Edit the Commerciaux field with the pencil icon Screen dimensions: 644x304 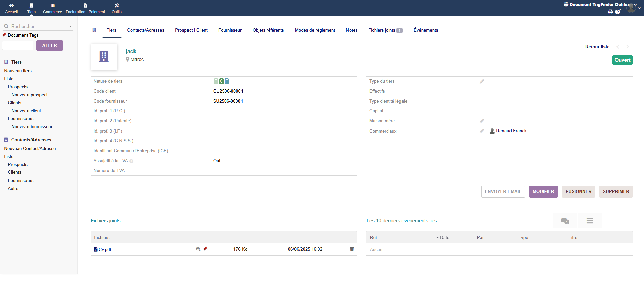click(482, 131)
